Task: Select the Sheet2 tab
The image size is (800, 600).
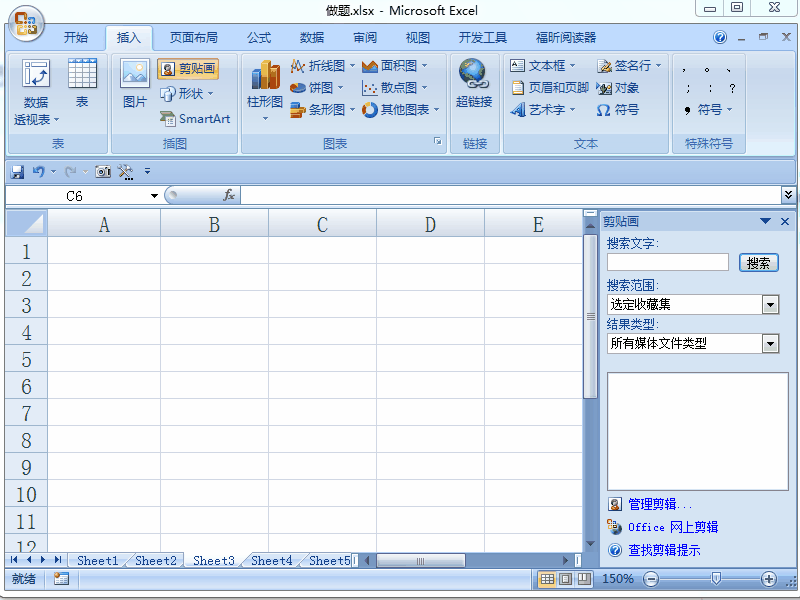Action: pyautogui.click(x=156, y=561)
